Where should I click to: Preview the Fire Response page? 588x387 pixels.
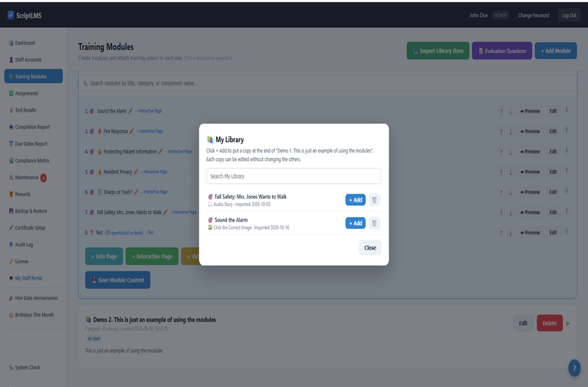pyautogui.click(x=530, y=132)
